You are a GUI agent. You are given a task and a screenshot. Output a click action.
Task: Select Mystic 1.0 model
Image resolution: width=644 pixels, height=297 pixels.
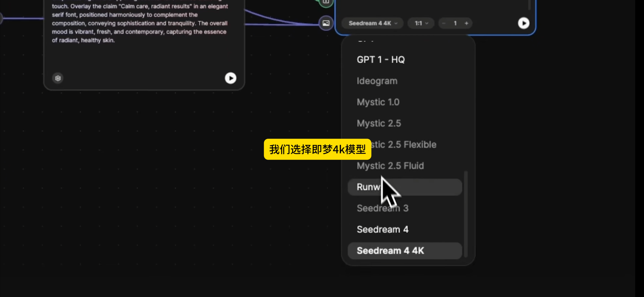pyautogui.click(x=405, y=102)
